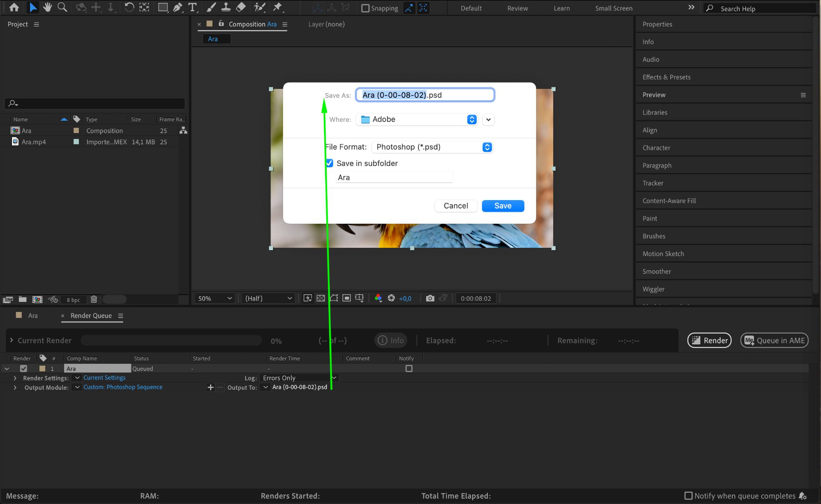
Task: Select the Pen tool
Action: (x=178, y=7)
